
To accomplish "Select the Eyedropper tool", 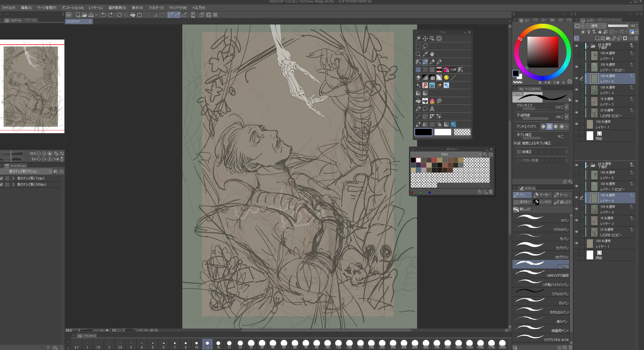I will (x=425, y=54).
